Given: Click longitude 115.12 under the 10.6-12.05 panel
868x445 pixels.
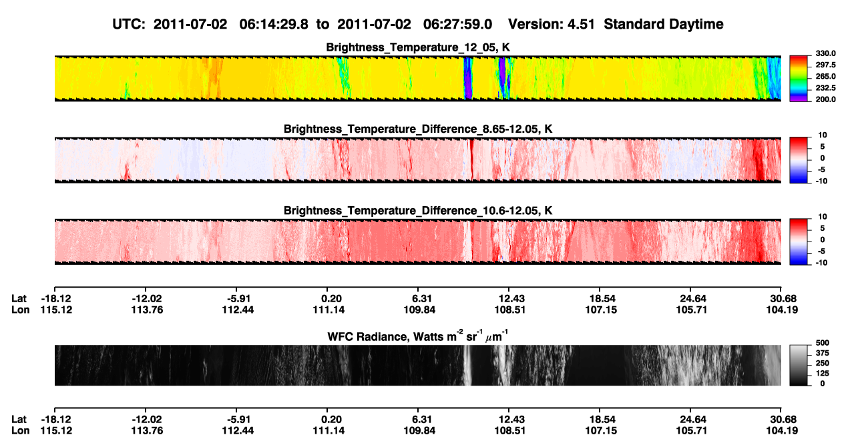Looking at the screenshot, I should (x=56, y=309).
